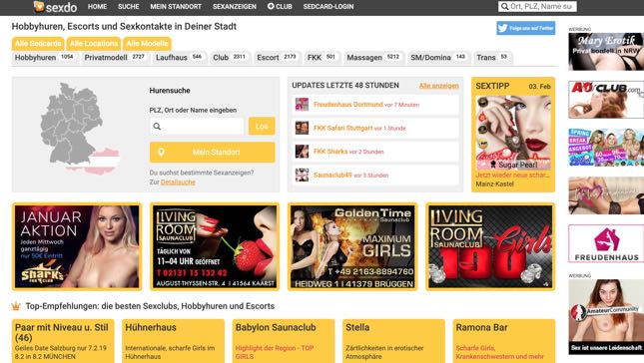
Task: Filter by Massagen category
Action: [x=373, y=58]
